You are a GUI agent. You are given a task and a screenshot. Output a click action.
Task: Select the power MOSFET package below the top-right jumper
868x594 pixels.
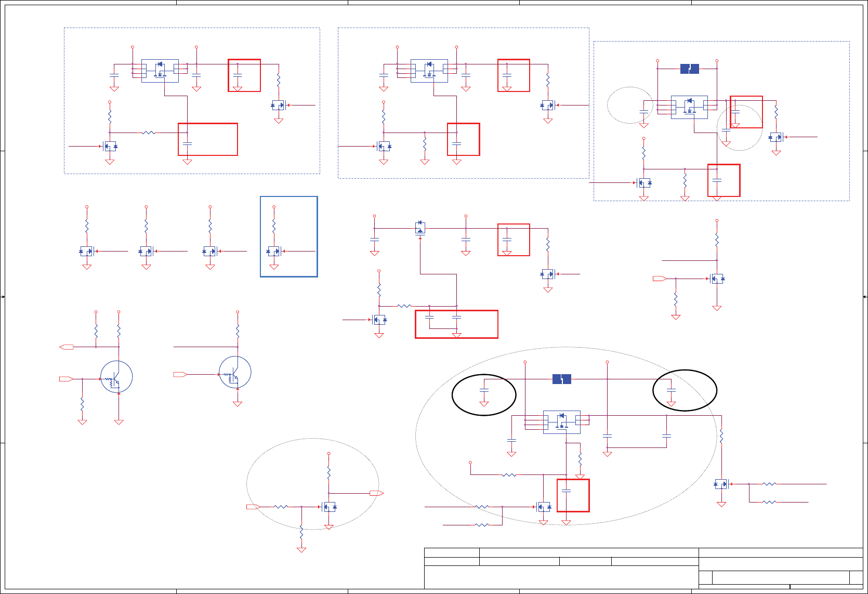coord(689,107)
